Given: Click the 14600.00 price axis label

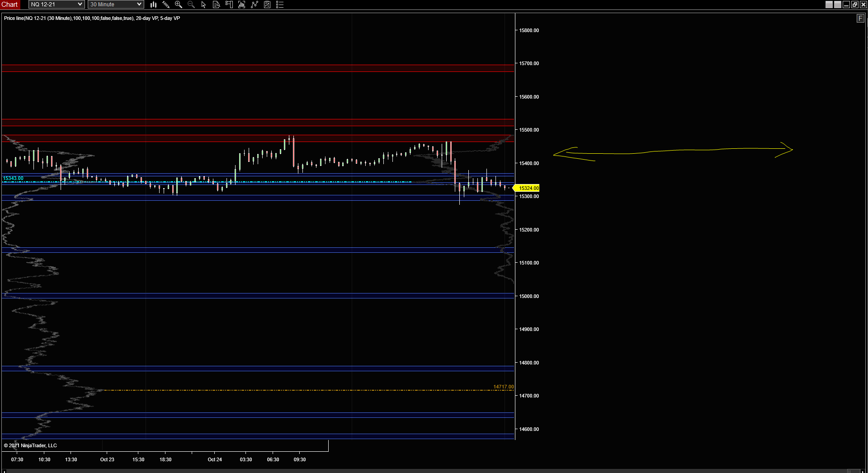Looking at the screenshot, I should (x=529, y=429).
